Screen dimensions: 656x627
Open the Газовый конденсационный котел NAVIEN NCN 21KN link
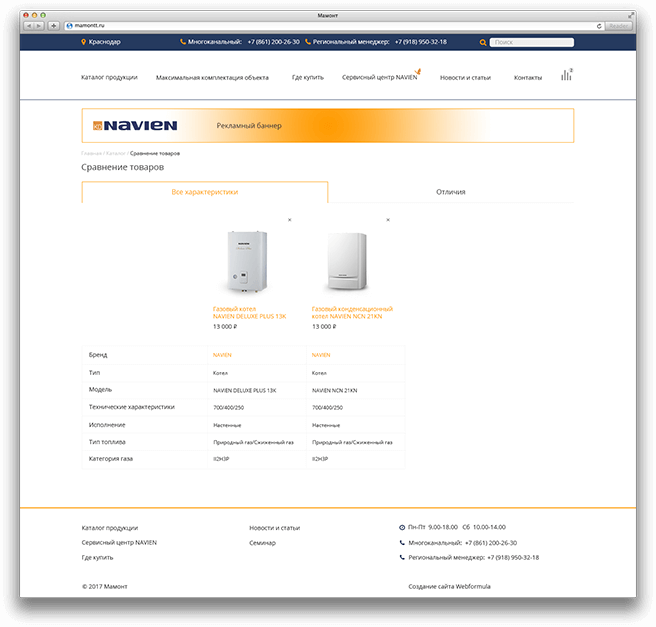352,312
